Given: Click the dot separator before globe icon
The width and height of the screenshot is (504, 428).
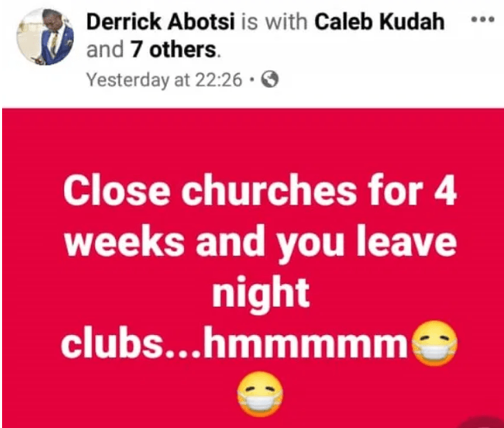Looking at the screenshot, I should click(x=252, y=80).
